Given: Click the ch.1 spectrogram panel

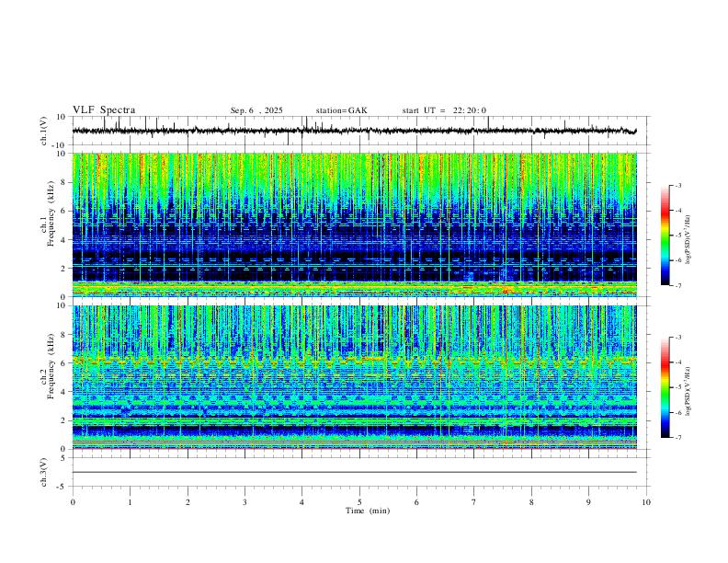Looking at the screenshot, I should click(354, 224).
